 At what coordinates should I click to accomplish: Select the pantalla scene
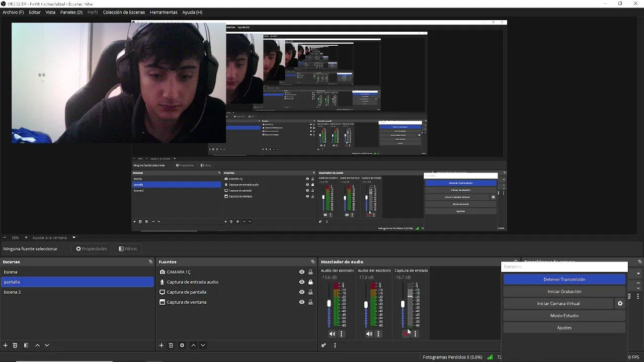[77, 282]
